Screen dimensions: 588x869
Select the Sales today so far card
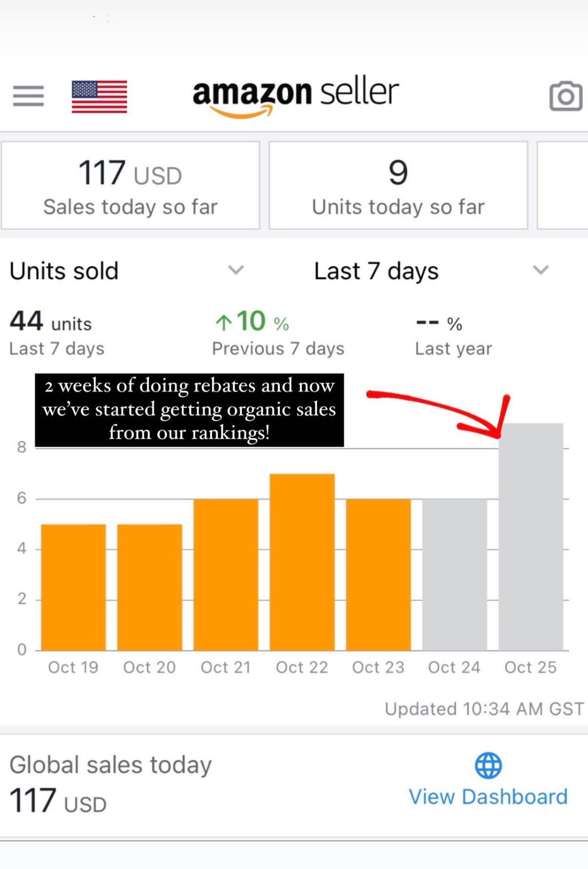pos(130,185)
